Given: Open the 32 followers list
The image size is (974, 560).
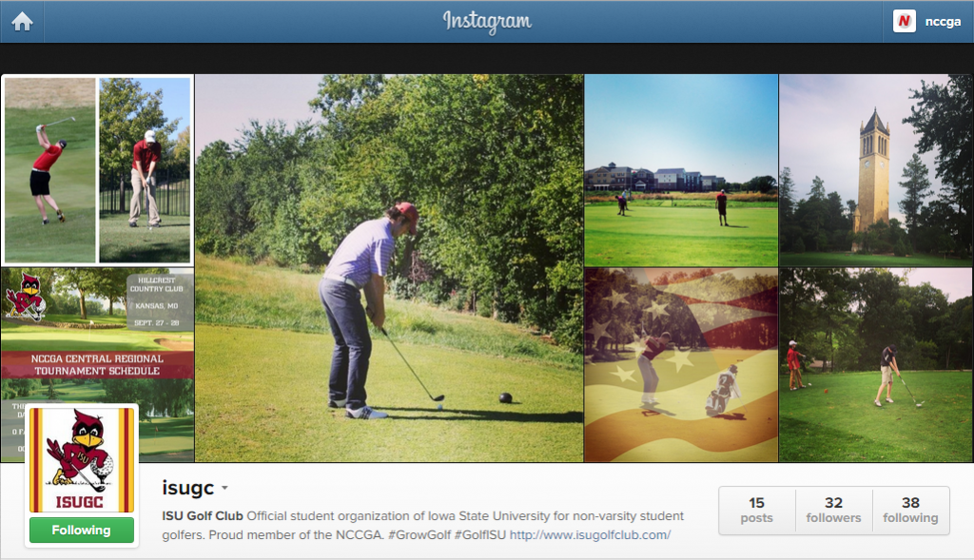Looking at the screenshot, I should coord(833,510).
